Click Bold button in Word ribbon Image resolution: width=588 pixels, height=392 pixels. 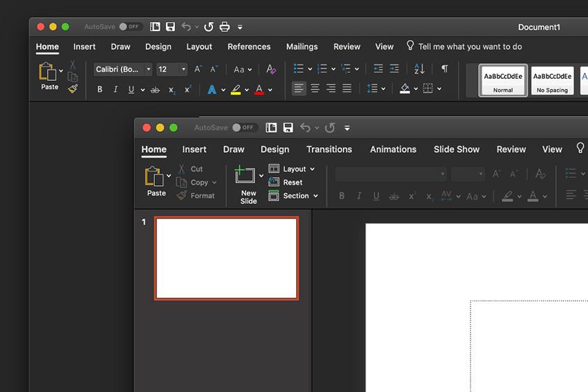pos(100,89)
